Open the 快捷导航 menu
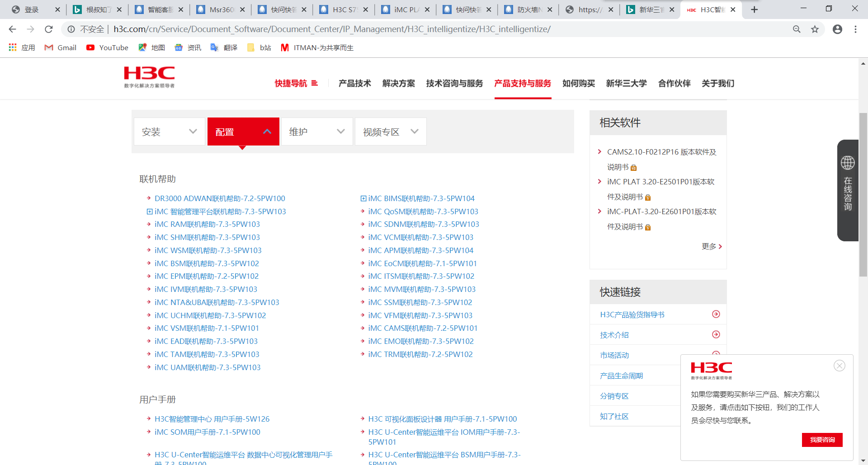This screenshot has height=465, width=868. click(296, 83)
